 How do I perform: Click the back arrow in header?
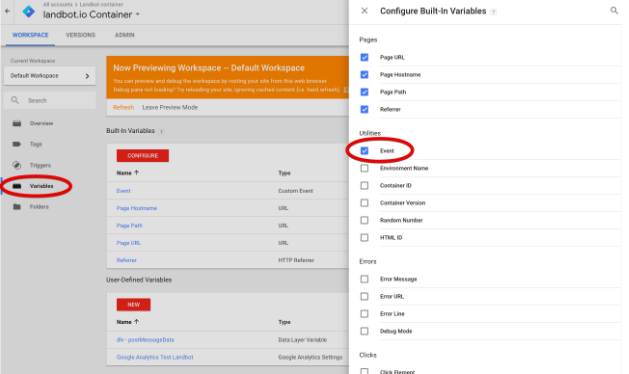click(7, 11)
